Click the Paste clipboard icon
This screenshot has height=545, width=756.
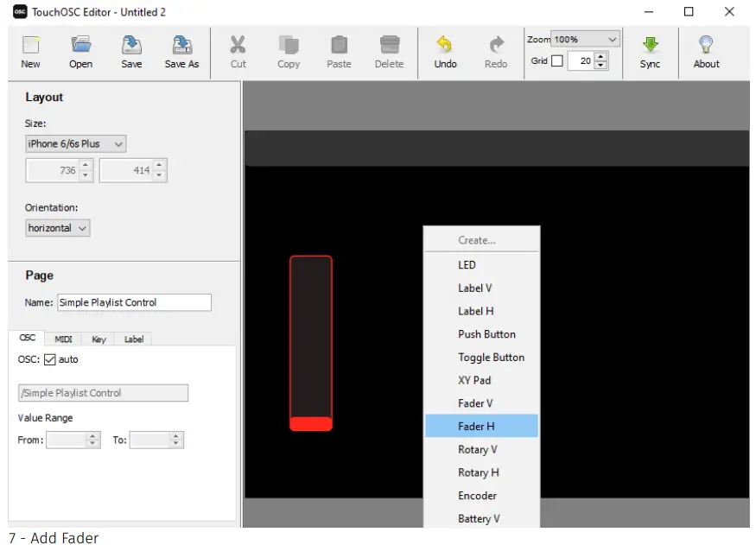click(339, 45)
